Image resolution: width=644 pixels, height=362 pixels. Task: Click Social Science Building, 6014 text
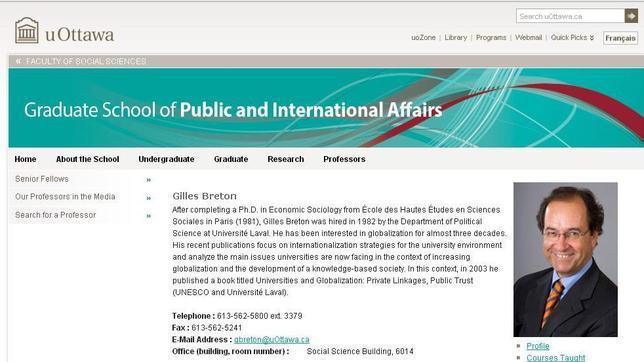point(360,352)
